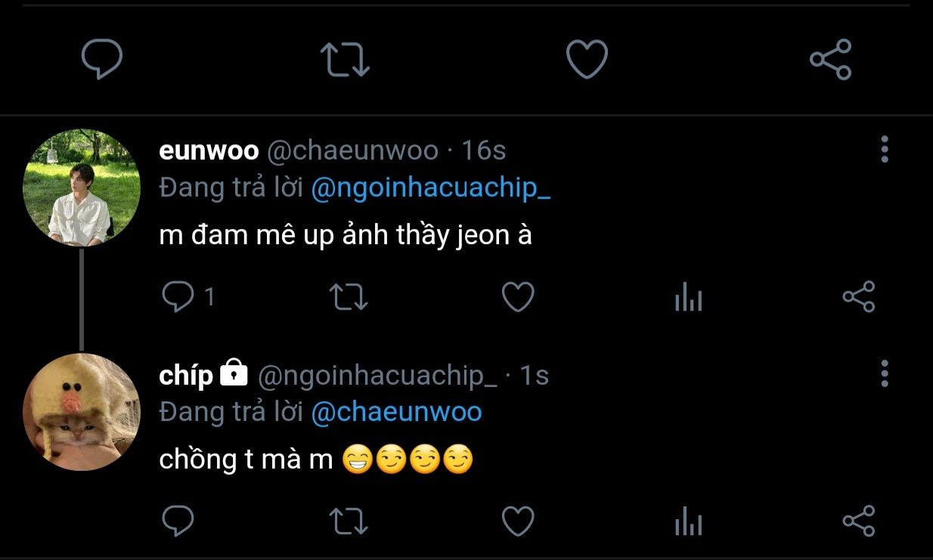Viewport: 933px width, 560px height.
Task: Open eunwoo's profile picture
Action: (82, 187)
